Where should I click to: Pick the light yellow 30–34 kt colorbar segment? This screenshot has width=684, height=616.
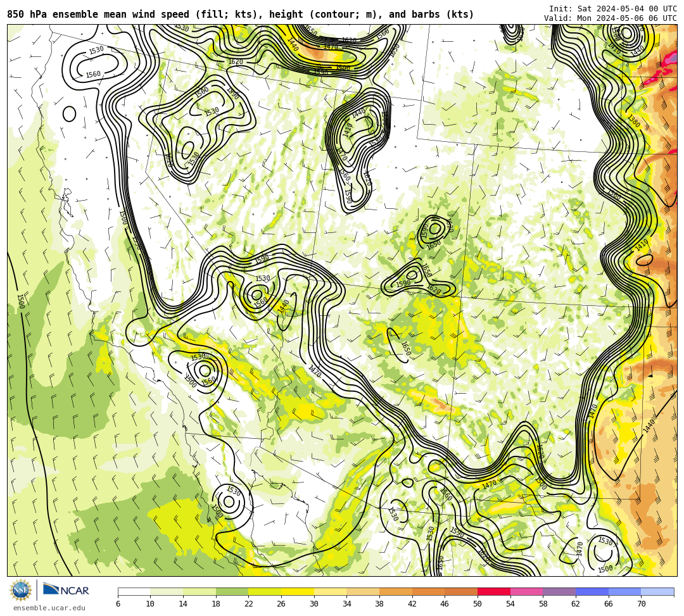click(x=330, y=591)
